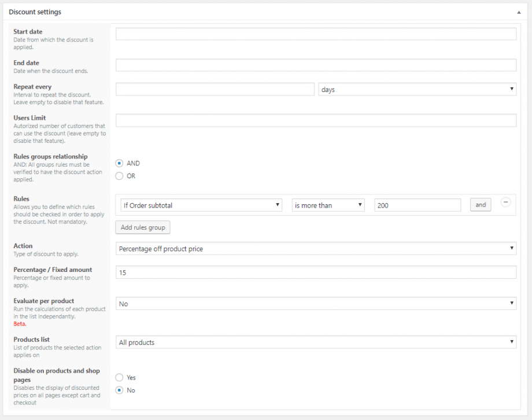The image size is (532, 420).
Task: Click the Add rules group button
Action: (x=143, y=227)
